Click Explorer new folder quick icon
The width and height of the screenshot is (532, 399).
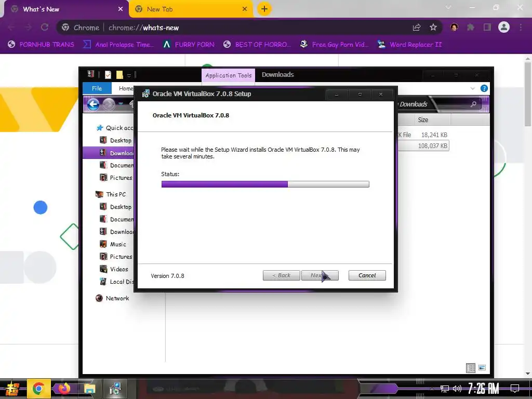(x=119, y=75)
